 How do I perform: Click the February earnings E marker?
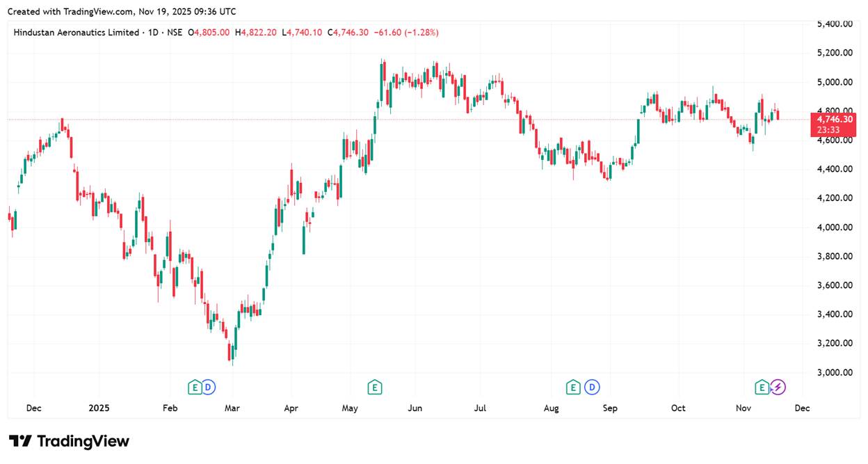point(195,387)
